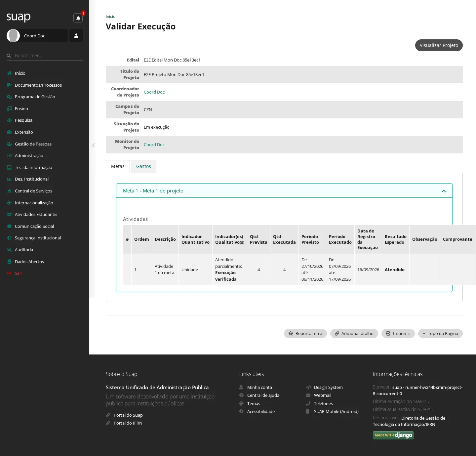Click the Tec. da Informação laptop icon
This screenshot has height=456, width=476.
pyautogui.click(x=9, y=167)
